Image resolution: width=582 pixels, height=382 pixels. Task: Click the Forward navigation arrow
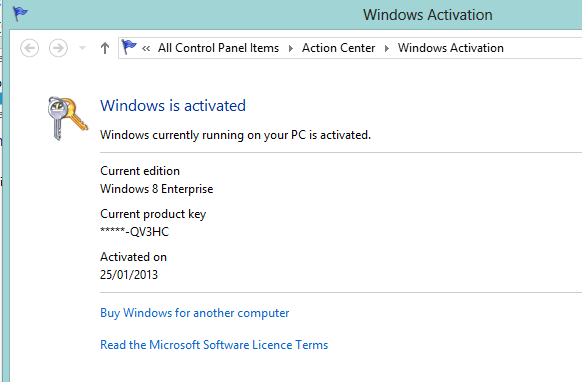pos(58,48)
